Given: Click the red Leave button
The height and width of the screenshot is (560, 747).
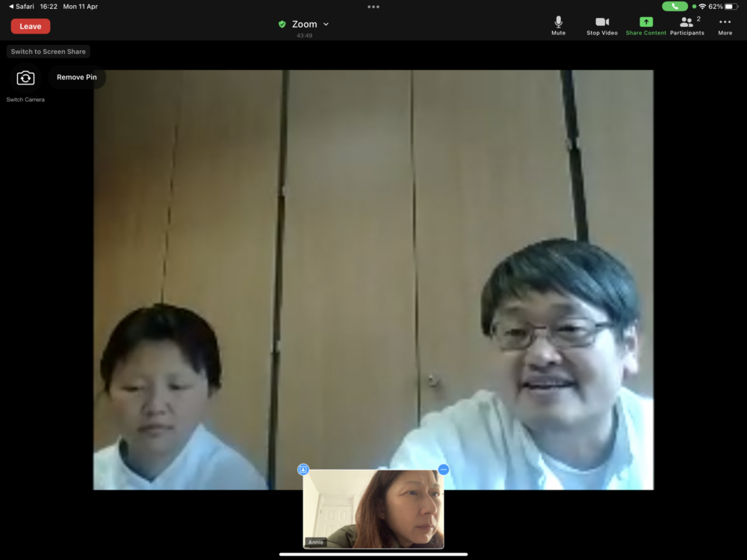Looking at the screenshot, I should (31, 26).
